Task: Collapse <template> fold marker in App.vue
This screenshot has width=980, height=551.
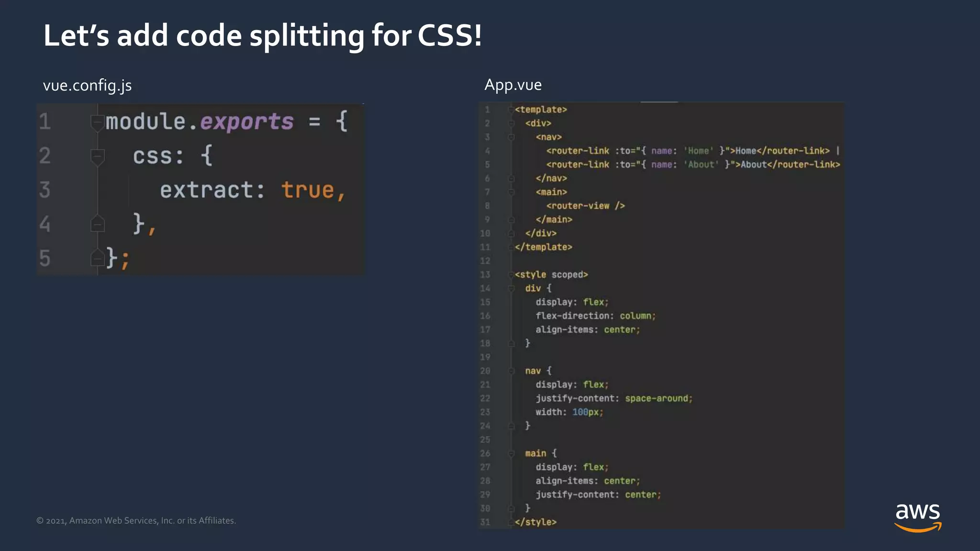Action: 511,110
